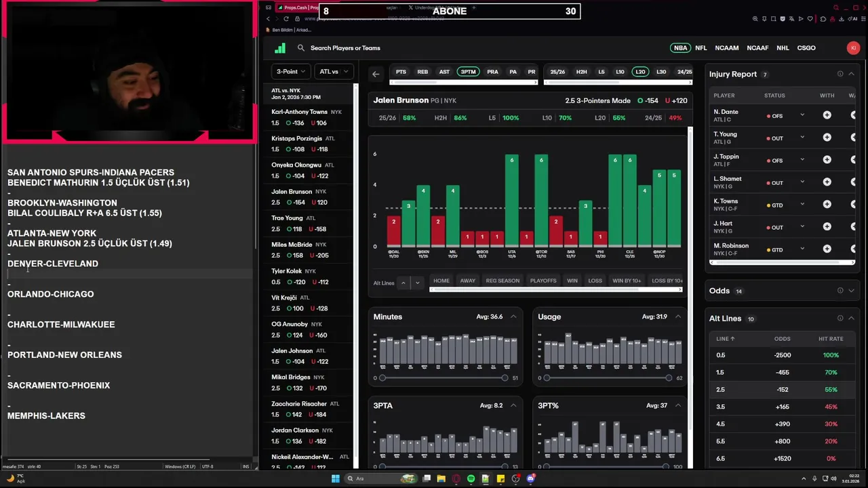Open Opera browser from the taskbar

(x=456, y=479)
